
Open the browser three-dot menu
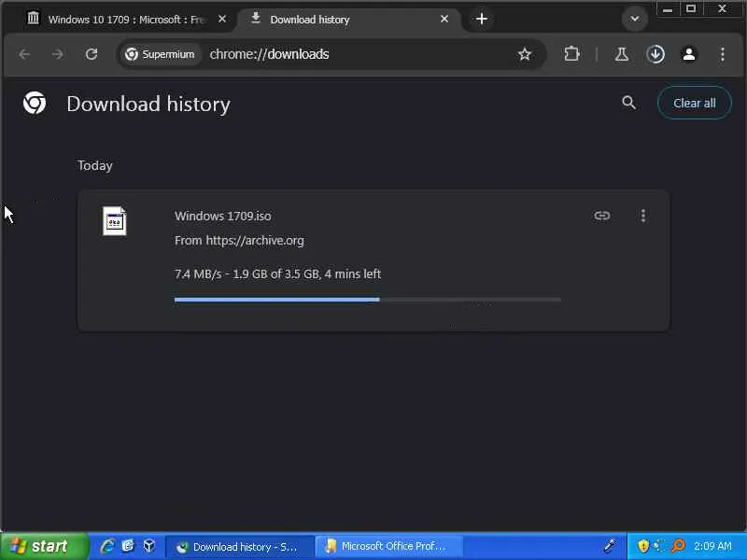click(x=723, y=54)
